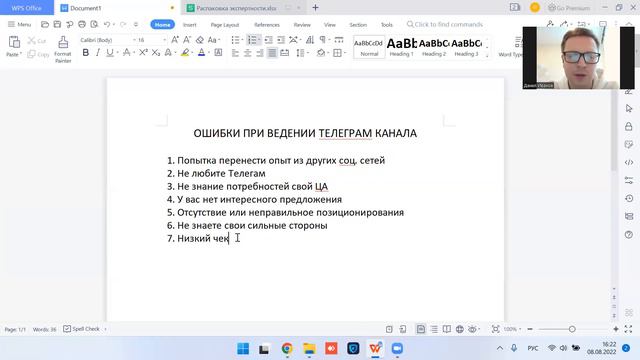Open the Review ribbon tab
The height and width of the screenshot is (360, 640).
point(302,25)
